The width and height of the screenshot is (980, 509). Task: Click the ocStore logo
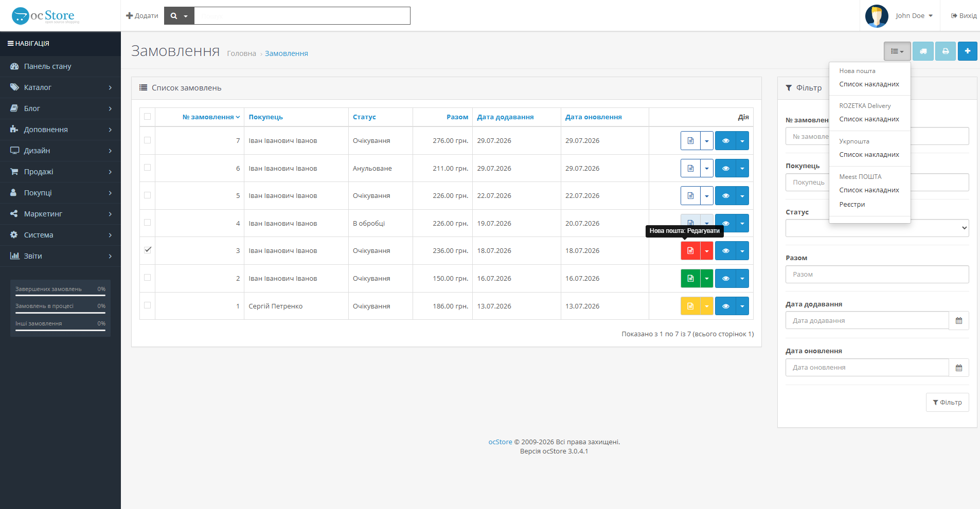(x=45, y=16)
